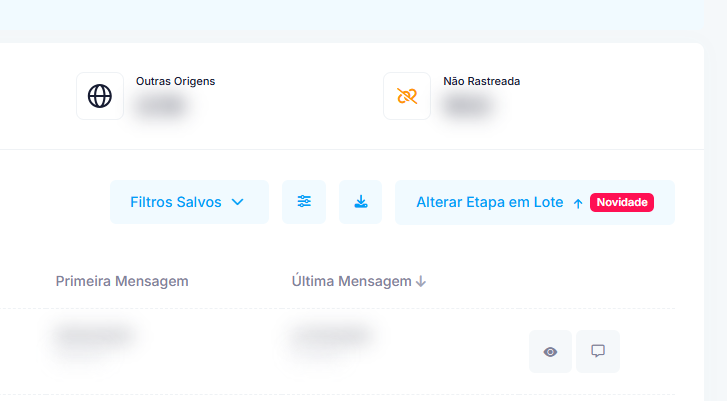Sort by Primeira Mensagem column header

122,281
